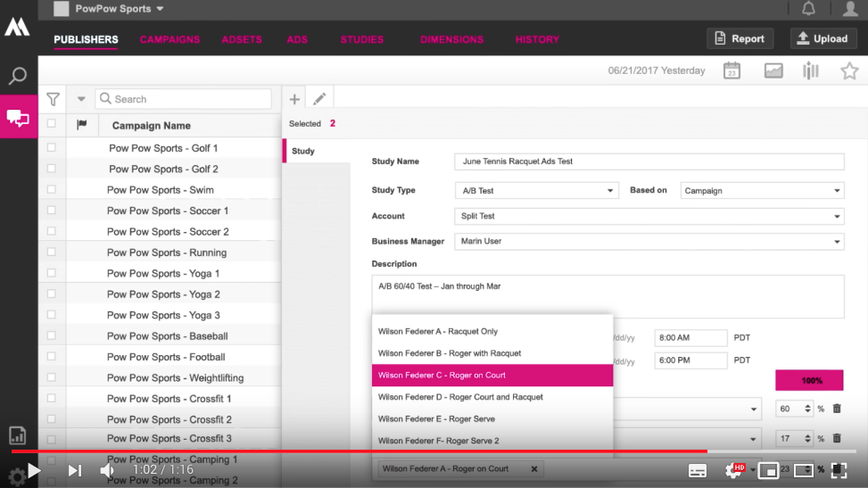Switch to the Studies tab
868x488 pixels.
click(x=362, y=39)
